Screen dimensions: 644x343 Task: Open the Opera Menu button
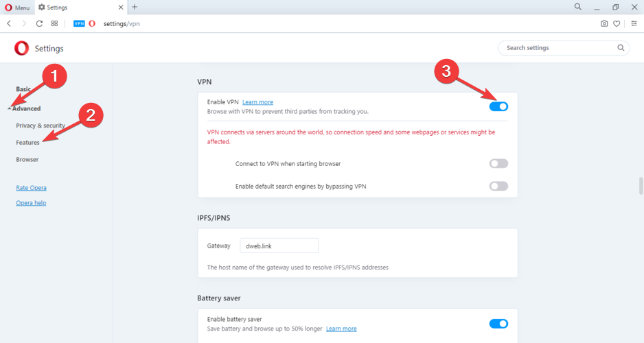(x=17, y=7)
